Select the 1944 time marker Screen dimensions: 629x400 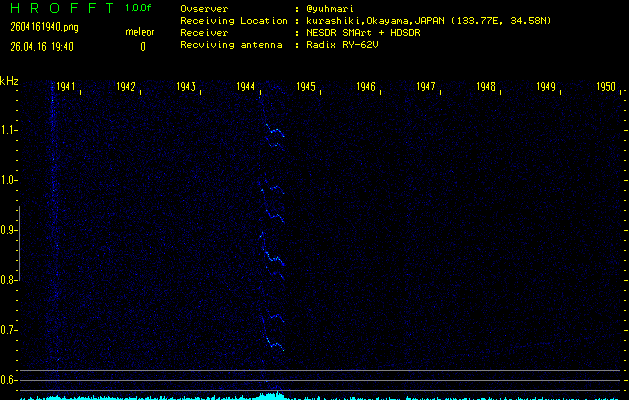coord(246,87)
